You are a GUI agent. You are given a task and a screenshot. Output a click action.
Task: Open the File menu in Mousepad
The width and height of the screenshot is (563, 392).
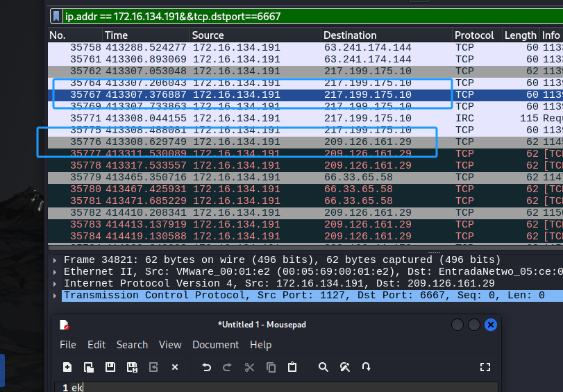pyautogui.click(x=68, y=345)
